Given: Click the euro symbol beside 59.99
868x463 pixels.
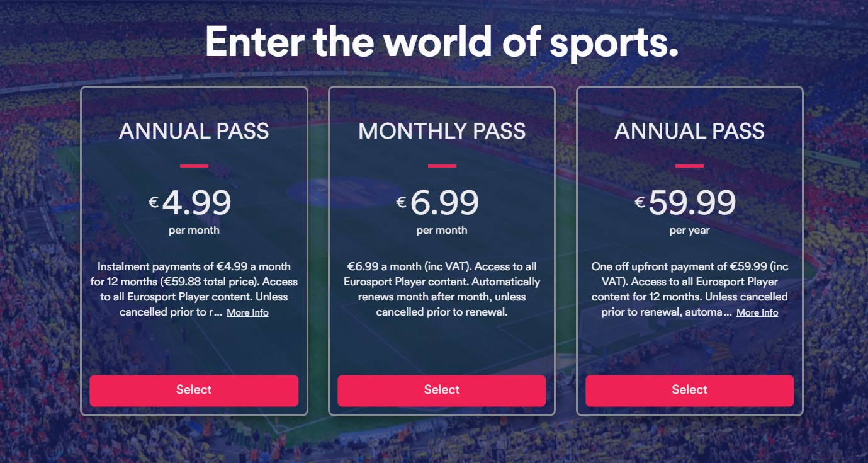Looking at the screenshot, I should pos(640,202).
